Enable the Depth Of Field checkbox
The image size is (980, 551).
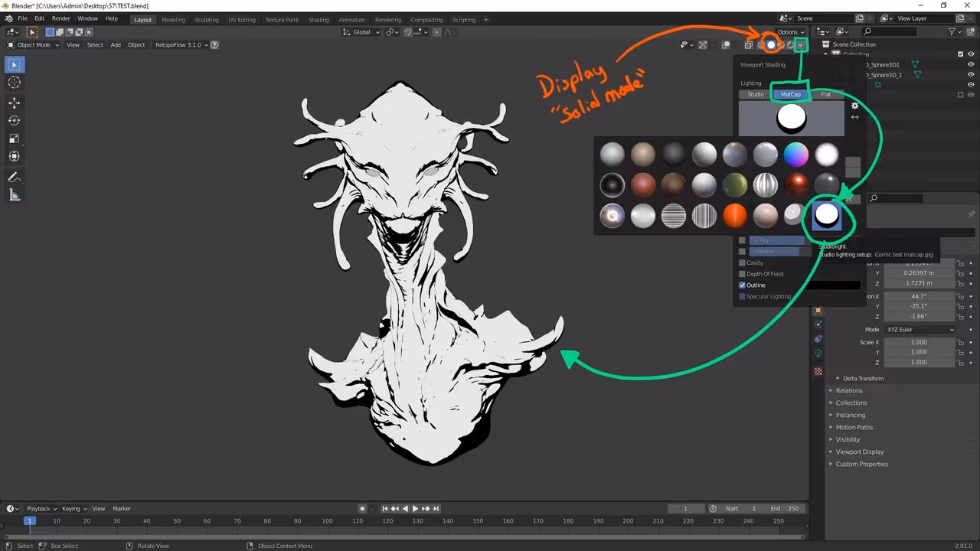tap(742, 274)
